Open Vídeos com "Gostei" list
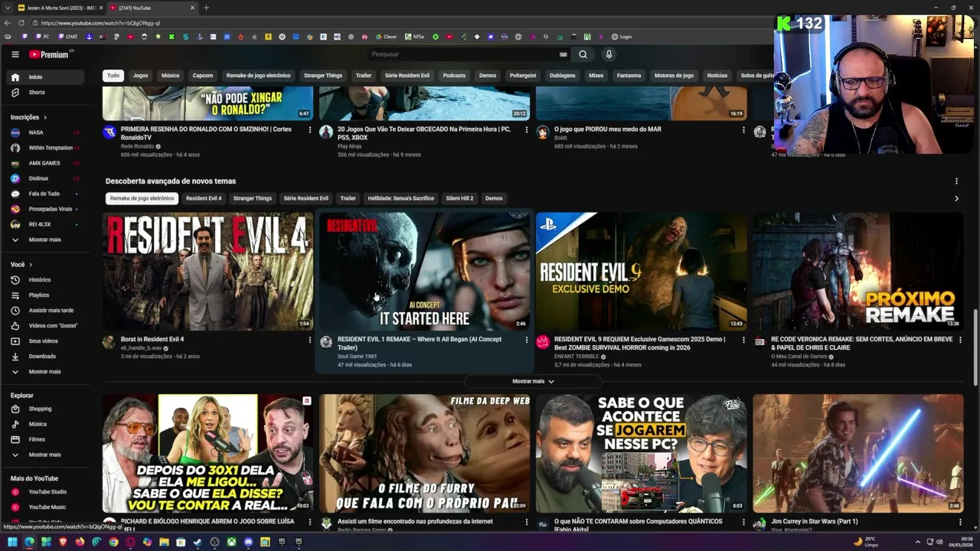The width and height of the screenshot is (980, 551). pyautogui.click(x=46, y=325)
